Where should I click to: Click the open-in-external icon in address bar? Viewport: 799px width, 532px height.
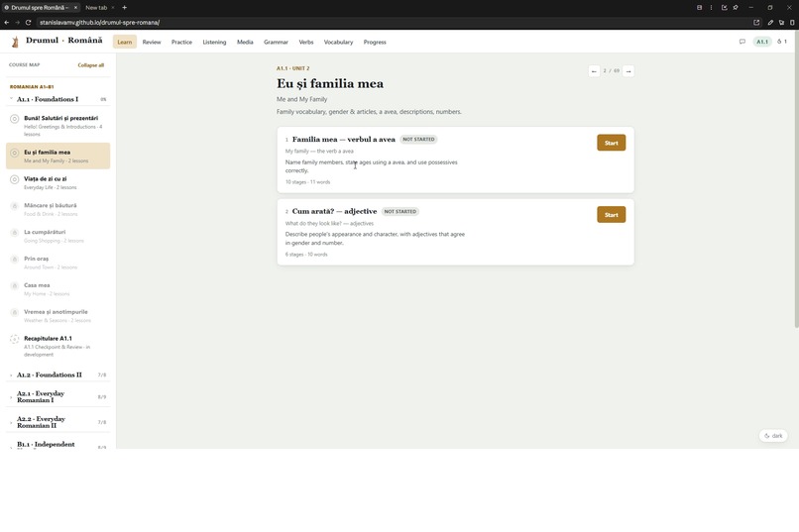click(756, 23)
